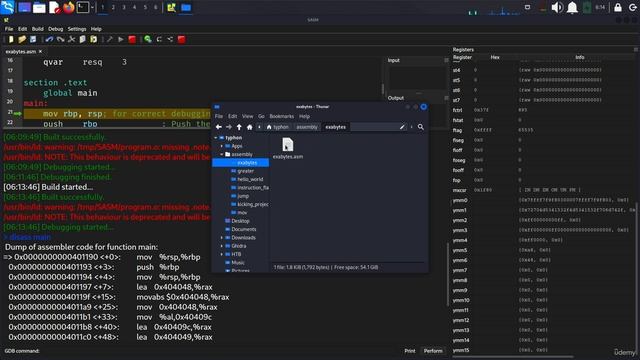Viewport: 640px width, 360px height.
Task: Open the Kali applications menu icon
Action: [x=7, y=7]
